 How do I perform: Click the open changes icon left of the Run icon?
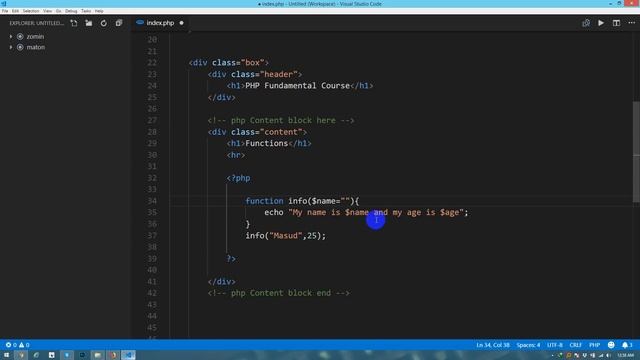pyautogui.click(x=586, y=23)
